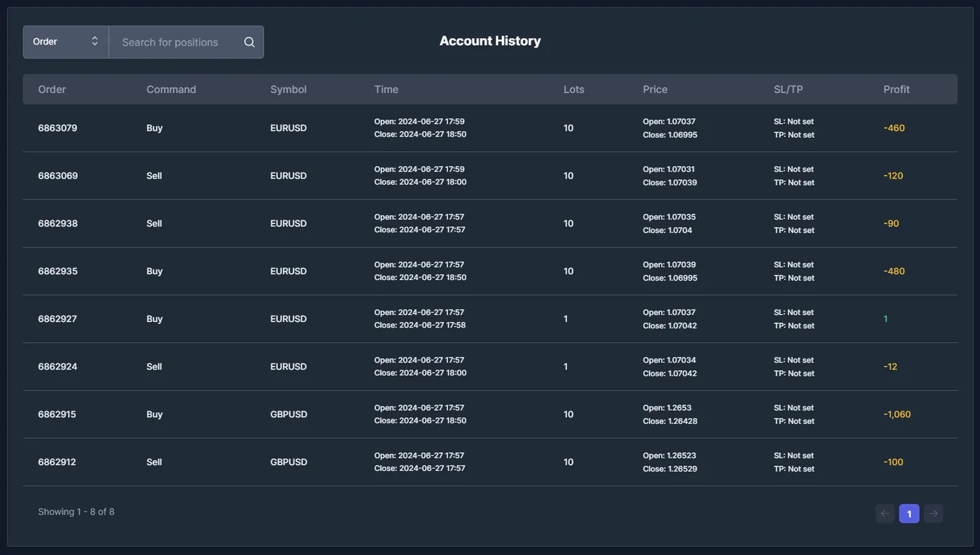Image resolution: width=980 pixels, height=555 pixels.
Task: Click SL: Not set in order 6862938 row
Action: [794, 216]
